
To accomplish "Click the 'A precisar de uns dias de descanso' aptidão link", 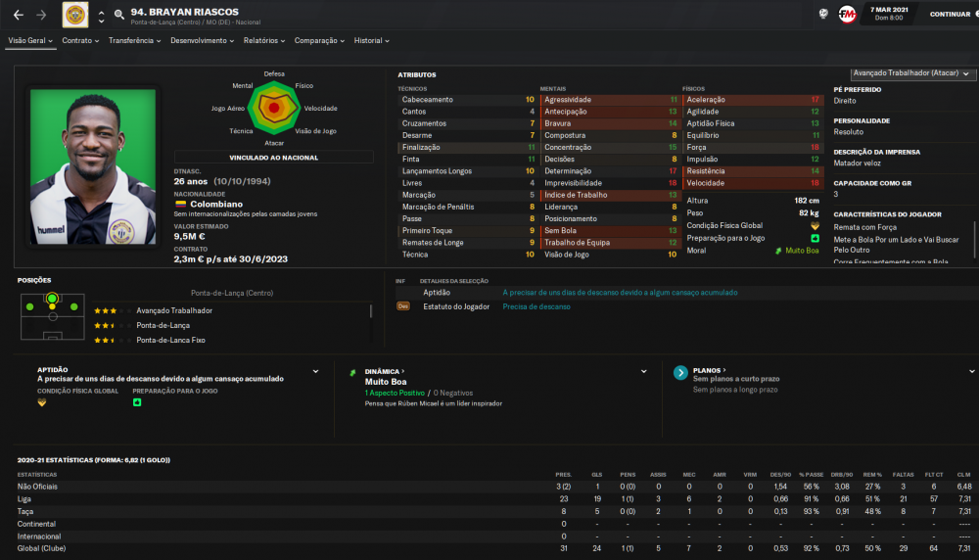I will (x=620, y=292).
